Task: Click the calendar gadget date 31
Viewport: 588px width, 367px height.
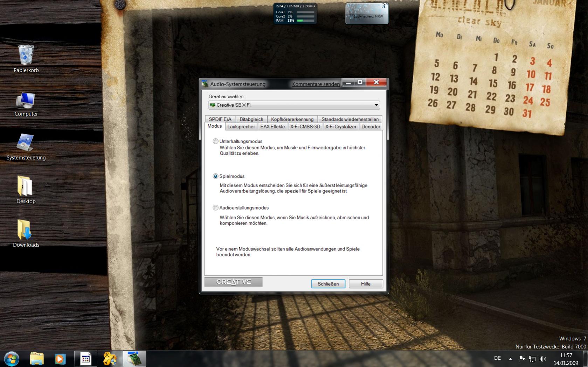Action: pyautogui.click(x=527, y=113)
